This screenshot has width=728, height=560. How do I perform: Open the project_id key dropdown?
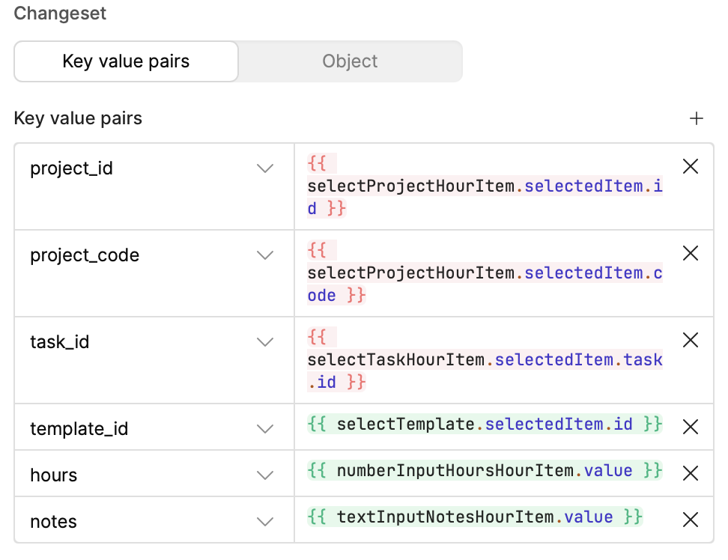click(x=265, y=168)
